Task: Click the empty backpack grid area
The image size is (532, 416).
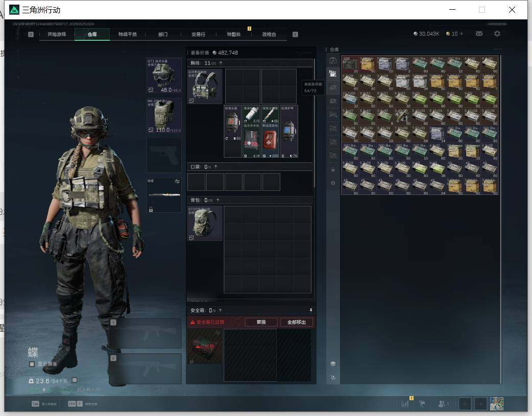Action: (x=268, y=250)
